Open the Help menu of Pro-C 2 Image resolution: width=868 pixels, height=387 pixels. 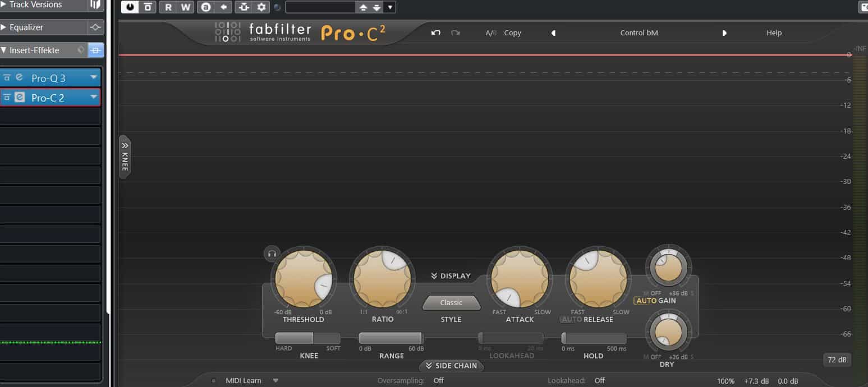(774, 33)
